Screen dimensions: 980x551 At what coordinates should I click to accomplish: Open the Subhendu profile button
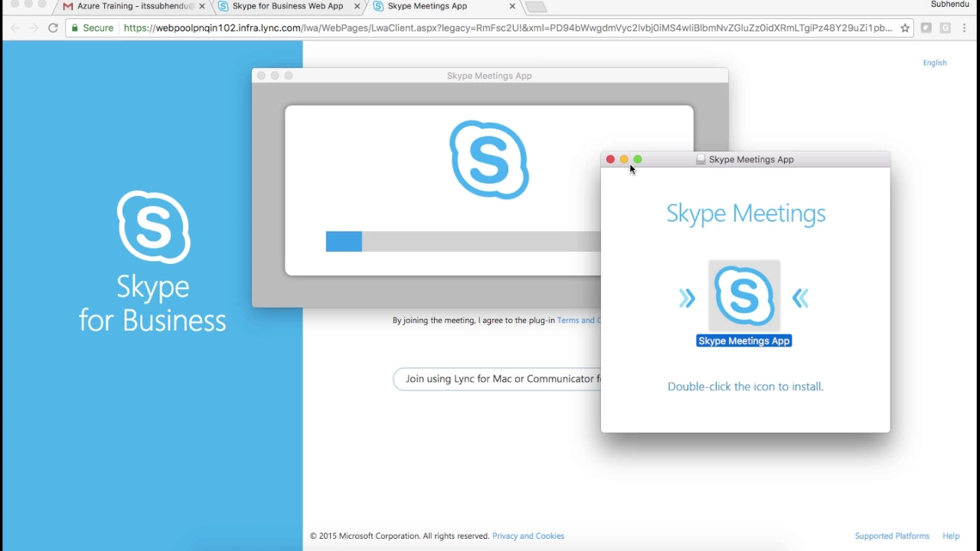tap(949, 5)
